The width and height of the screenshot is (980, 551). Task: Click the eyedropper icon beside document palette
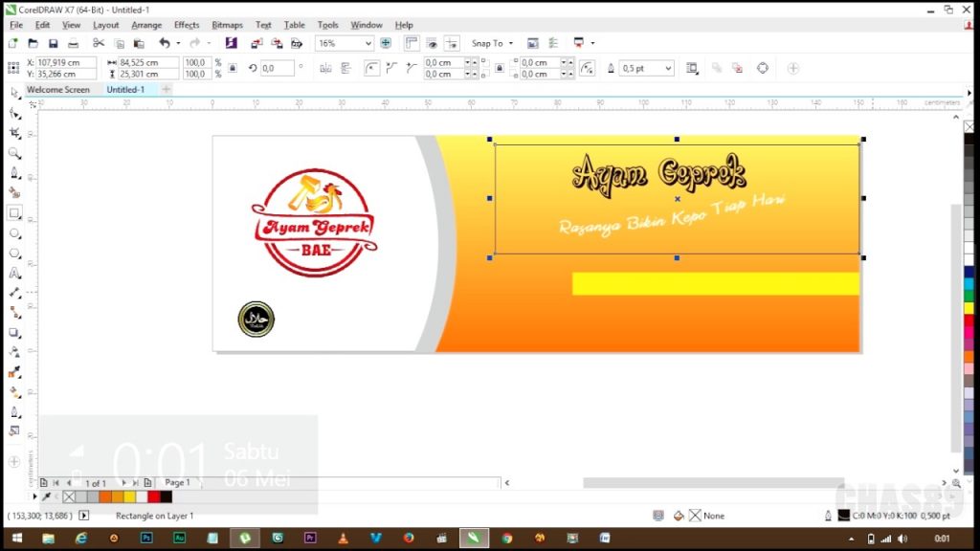46,496
